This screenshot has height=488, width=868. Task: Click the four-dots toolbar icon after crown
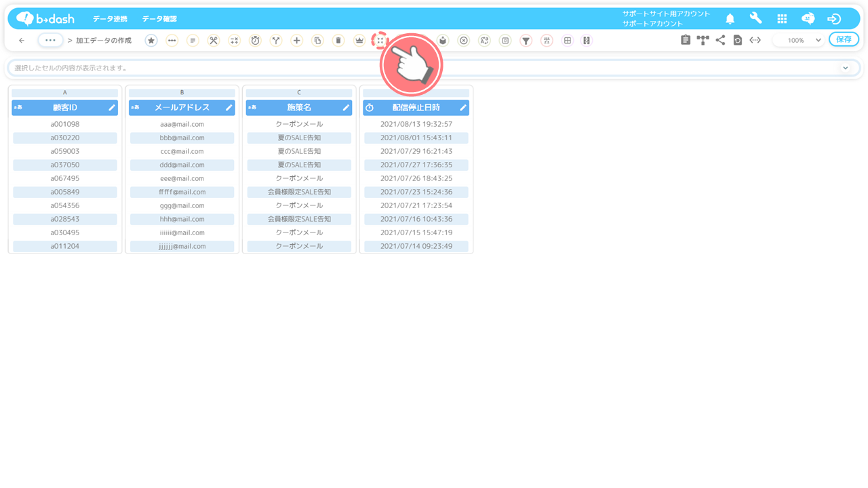click(380, 41)
